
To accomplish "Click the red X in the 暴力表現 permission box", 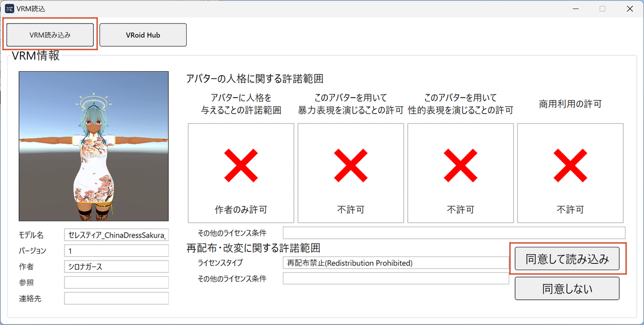I will point(350,165).
